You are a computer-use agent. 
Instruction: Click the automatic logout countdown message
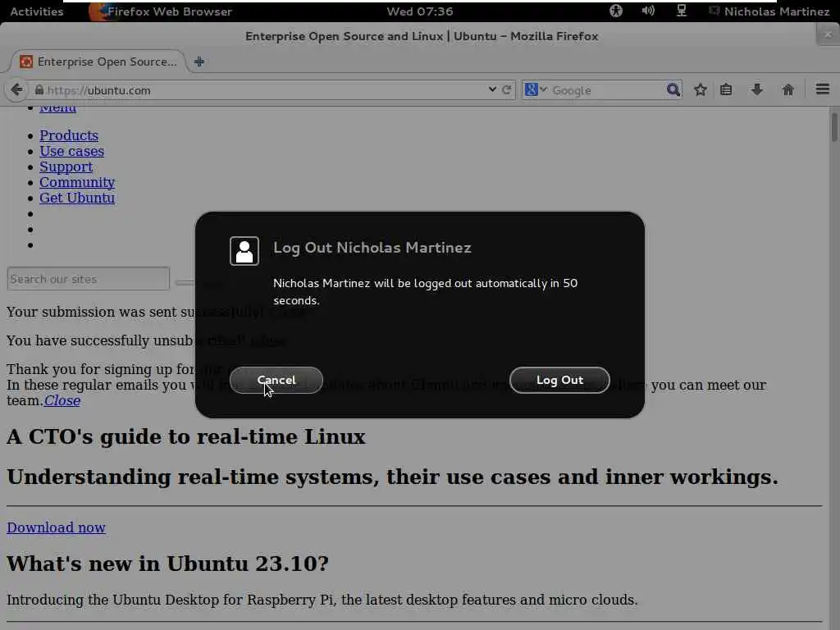pyautogui.click(x=426, y=291)
